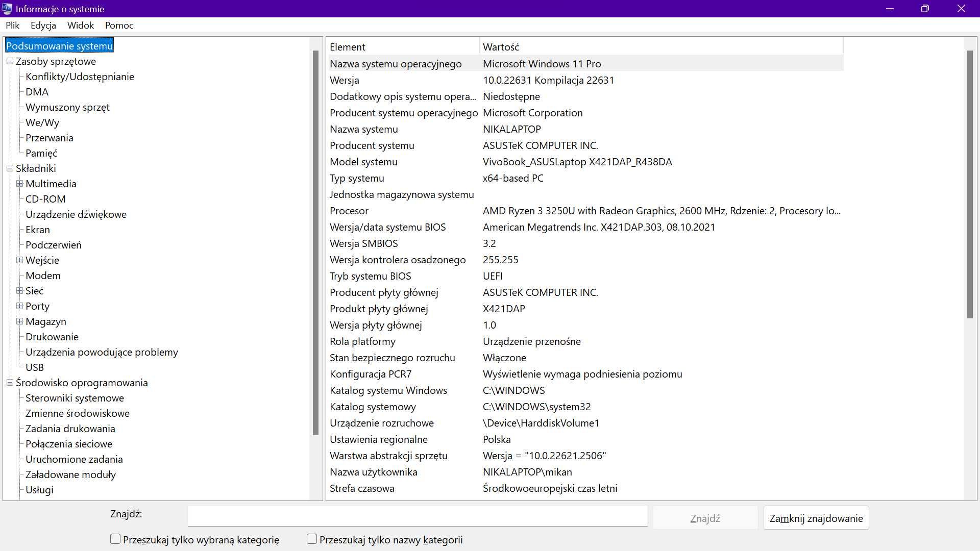Select Urządzenia powodujące problemy tree item
This screenshot has height=551, width=980.
tap(102, 352)
